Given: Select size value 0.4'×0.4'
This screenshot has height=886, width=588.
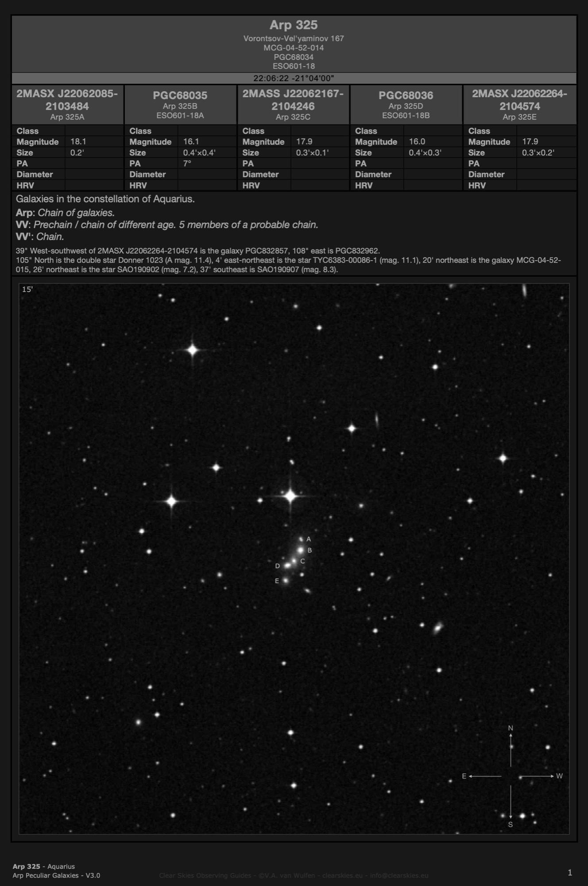Looking at the screenshot, I should (x=199, y=153).
